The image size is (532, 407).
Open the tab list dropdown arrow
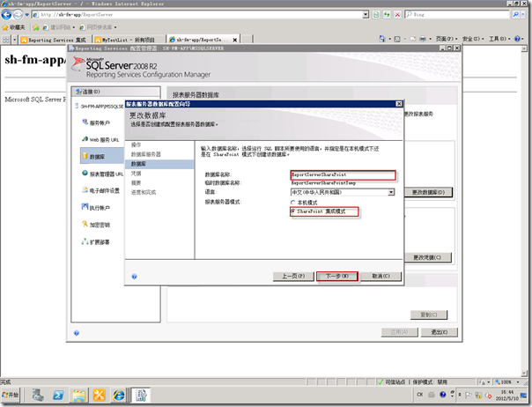14,40
